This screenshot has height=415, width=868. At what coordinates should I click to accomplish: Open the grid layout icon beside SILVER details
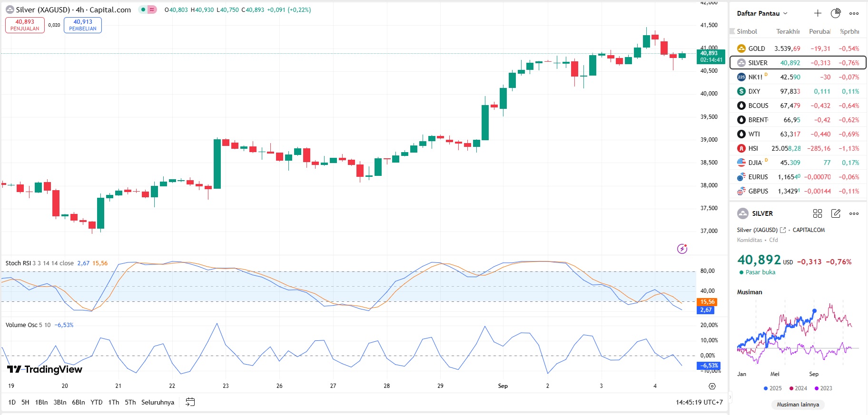(x=818, y=213)
